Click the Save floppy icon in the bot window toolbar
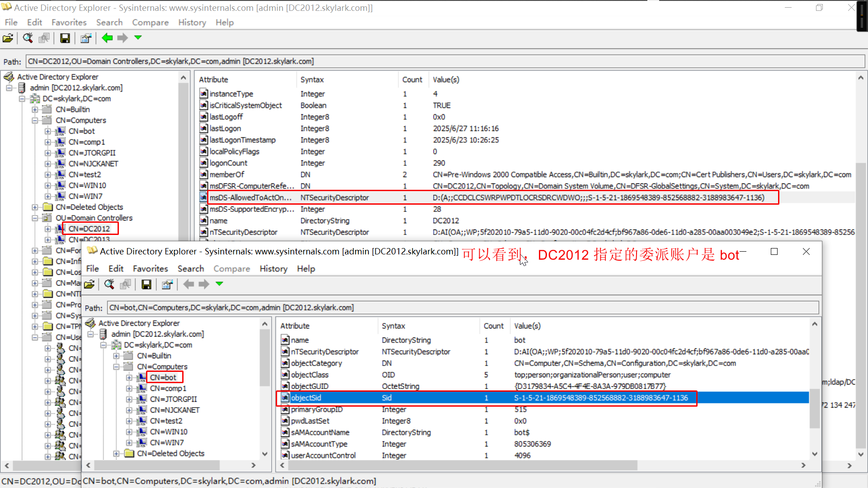 pyautogui.click(x=146, y=284)
